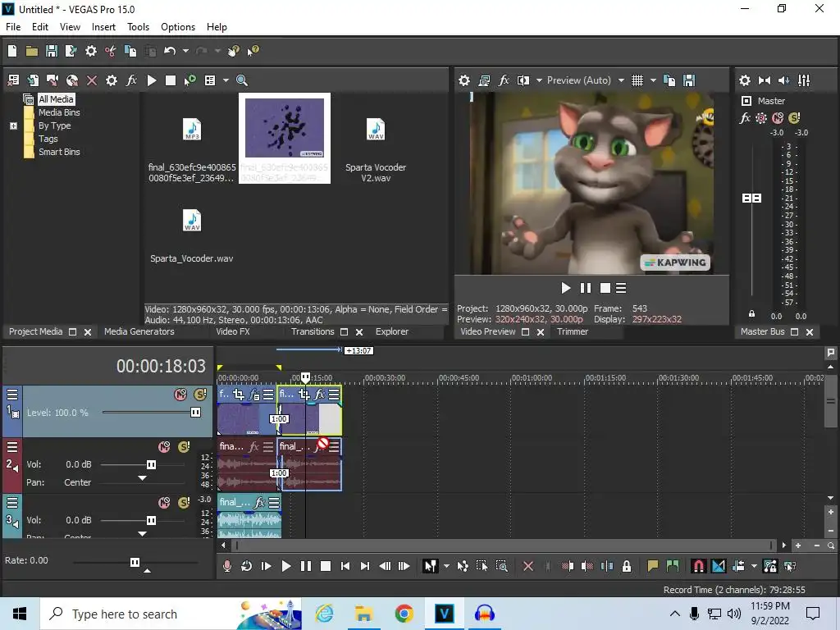This screenshot has width=840, height=630.
Task: Copy snapshot to clipboard in preview
Action: pos(669,80)
